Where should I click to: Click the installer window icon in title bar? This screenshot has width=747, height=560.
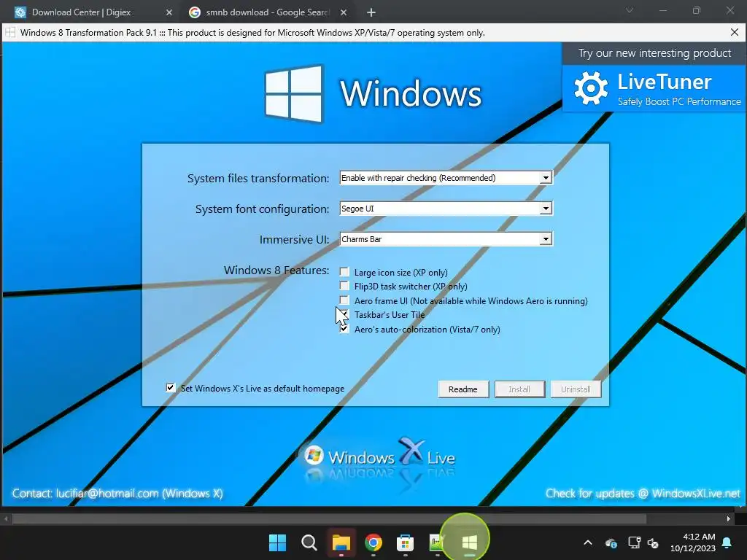(10, 33)
